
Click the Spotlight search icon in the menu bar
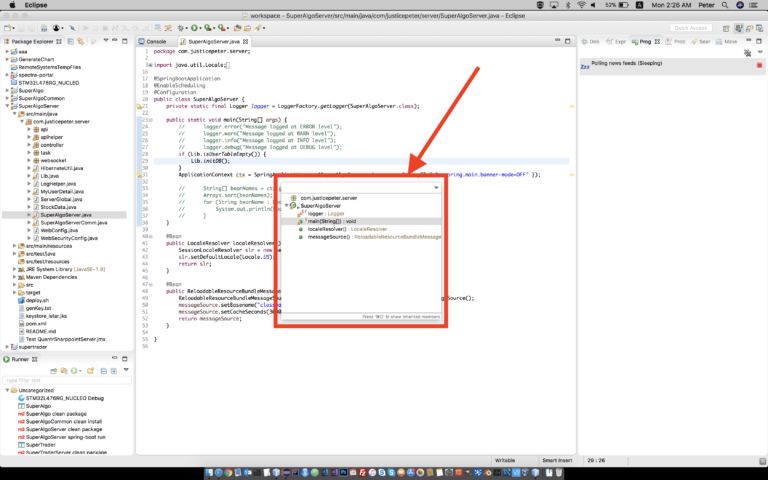[725, 5]
